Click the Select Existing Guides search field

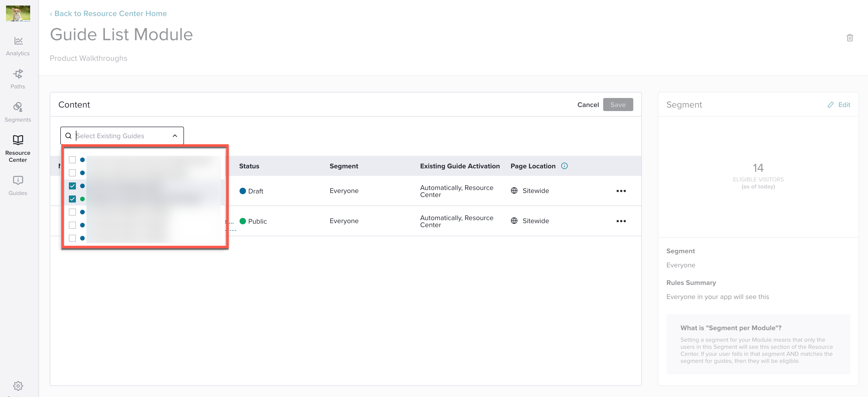(x=122, y=135)
